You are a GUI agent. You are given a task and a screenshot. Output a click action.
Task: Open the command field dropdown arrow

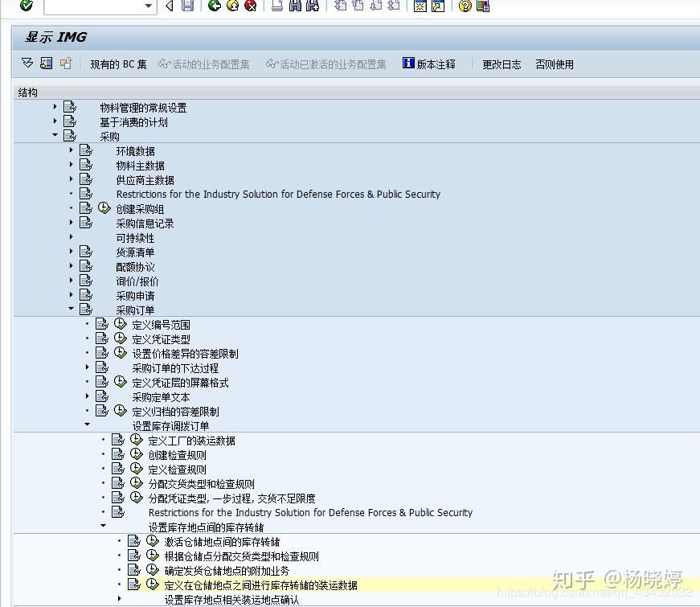(149, 8)
